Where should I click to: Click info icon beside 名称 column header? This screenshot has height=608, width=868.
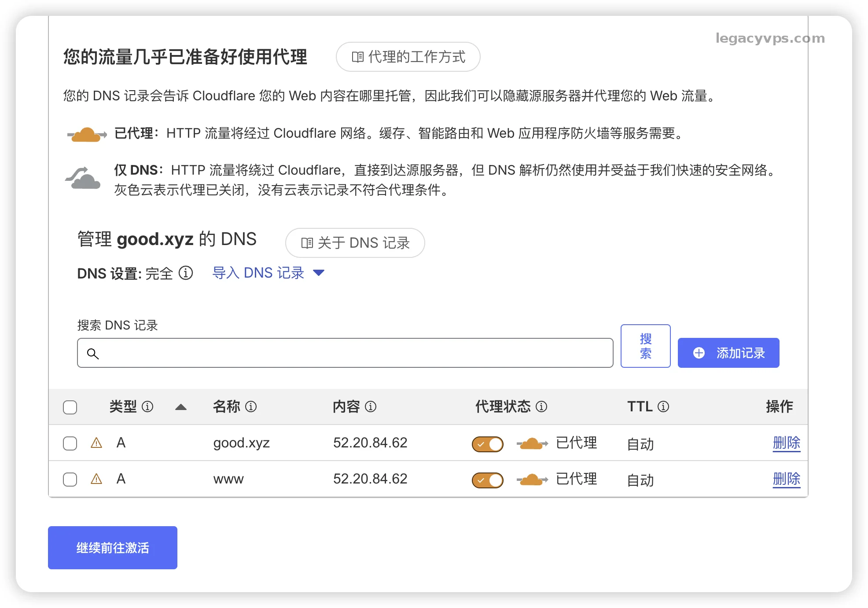(251, 407)
